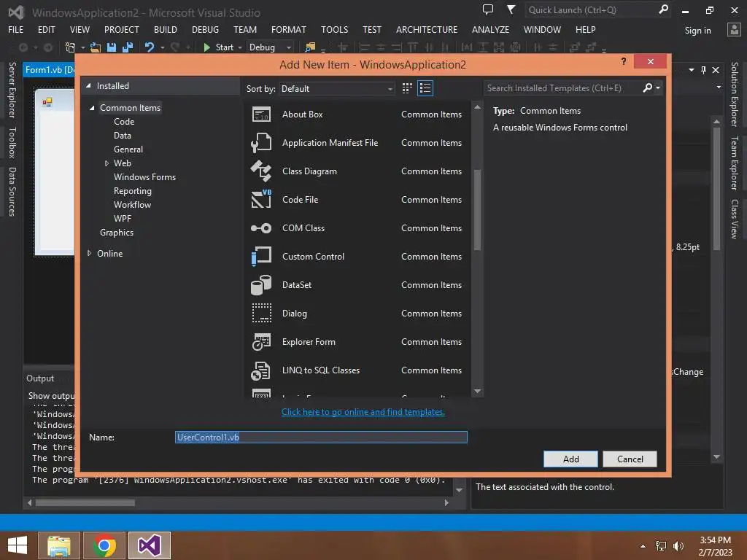Follow the go online and find templates link

point(363,412)
